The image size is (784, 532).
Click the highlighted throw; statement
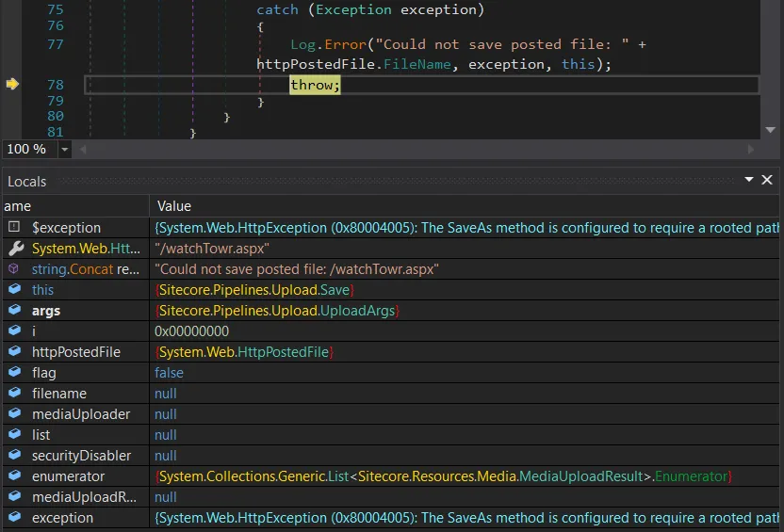tap(315, 85)
